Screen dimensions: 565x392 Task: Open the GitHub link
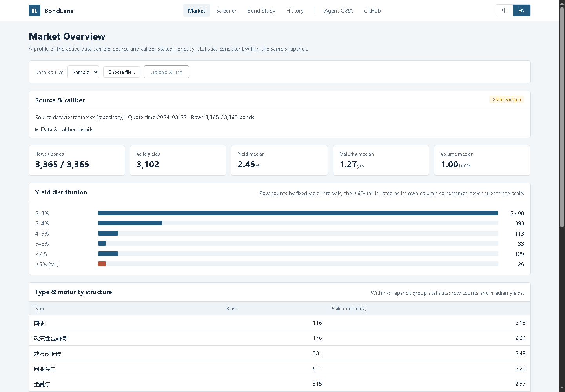click(x=372, y=11)
